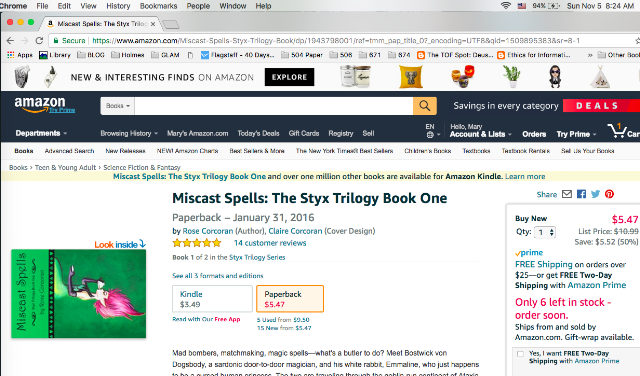Share the book on Twitter
The width and height of the screenshot is (640, 376).
click(x=596, y=194)
